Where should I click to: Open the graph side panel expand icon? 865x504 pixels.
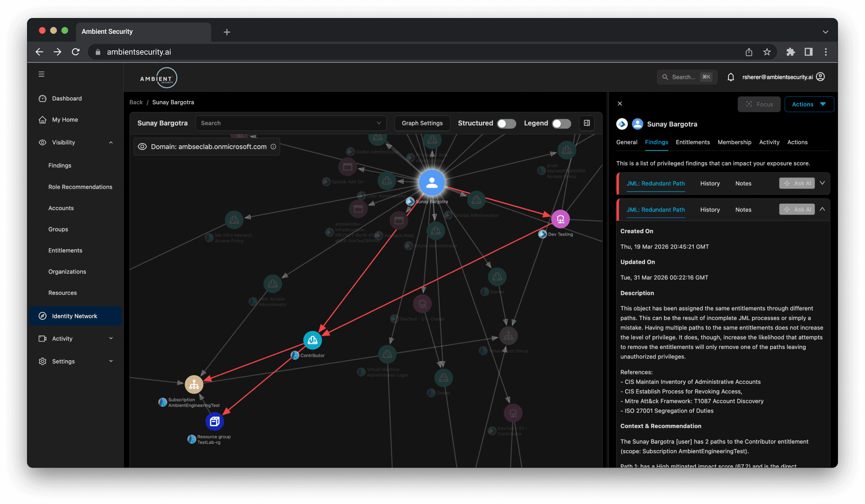coord(586,123)
